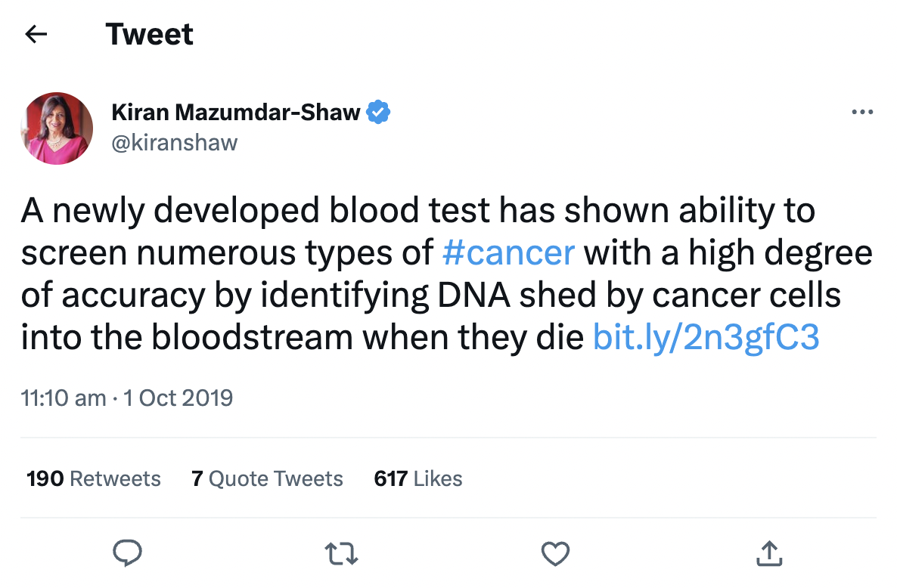Click the Kiran Mazumdar-Shaw display name
The height and width of the screenshot is (588, 897).
(x=236, y=113)
